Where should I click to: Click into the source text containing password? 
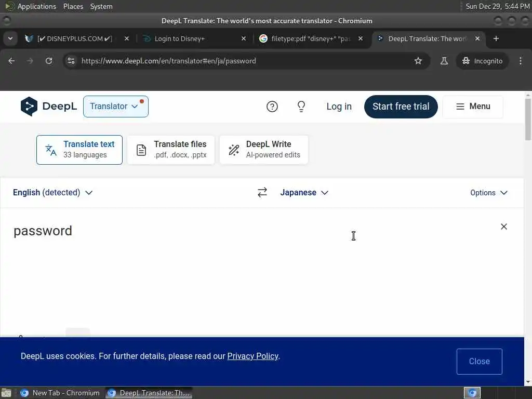(x=43, y=231)
